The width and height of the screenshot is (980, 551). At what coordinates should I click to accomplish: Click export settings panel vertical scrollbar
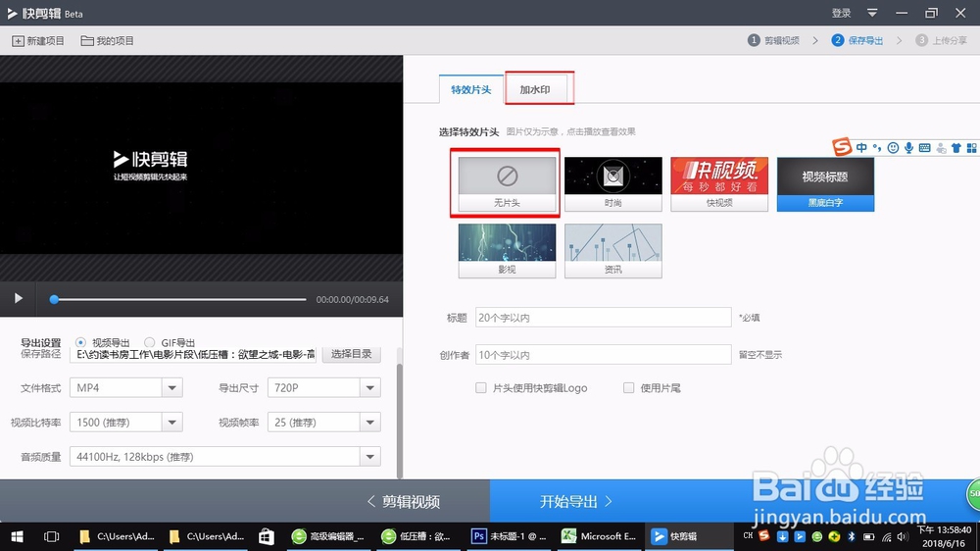(400, 420)
